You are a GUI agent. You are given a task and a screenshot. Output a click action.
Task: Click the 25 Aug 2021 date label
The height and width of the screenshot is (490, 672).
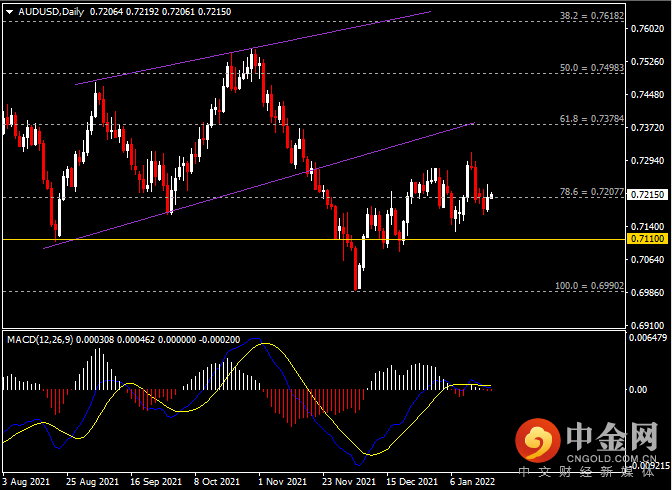pyautogui.click(x=93, y=482)
